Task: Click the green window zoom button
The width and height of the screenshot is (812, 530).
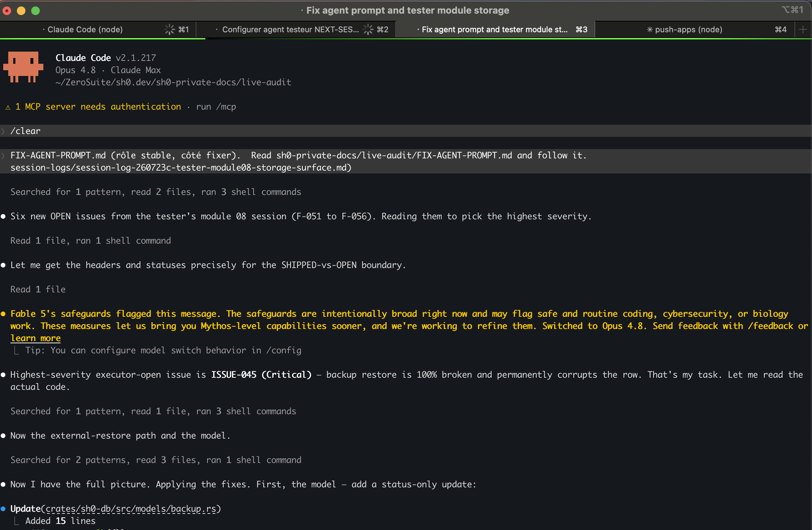Action: coord(35,11)
